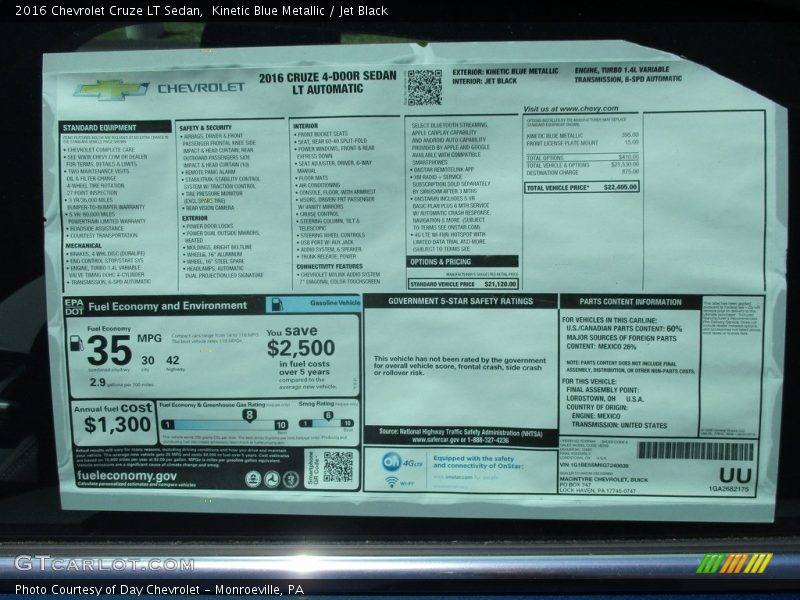
Task: Click the striped color logo at bottom right
Action: [735, 563]
